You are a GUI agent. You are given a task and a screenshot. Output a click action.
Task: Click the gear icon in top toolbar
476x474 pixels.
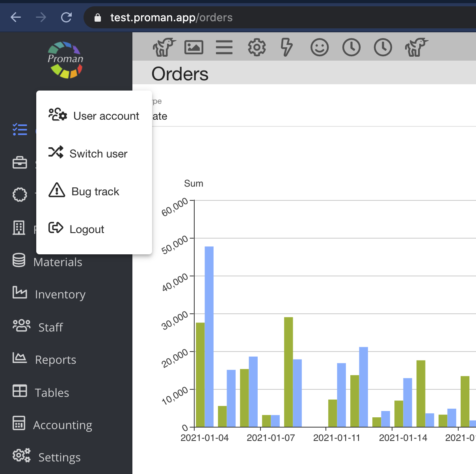(x=257, y=48)
